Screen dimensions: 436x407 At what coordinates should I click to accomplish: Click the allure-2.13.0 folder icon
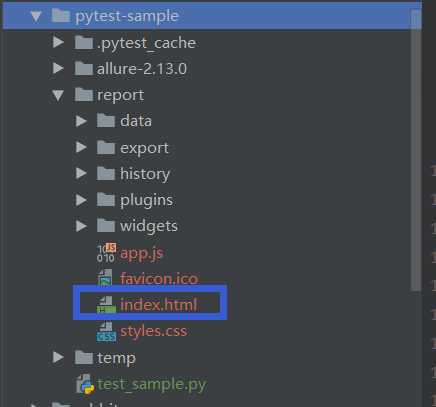pyautogui.click(x=83, y=69)
